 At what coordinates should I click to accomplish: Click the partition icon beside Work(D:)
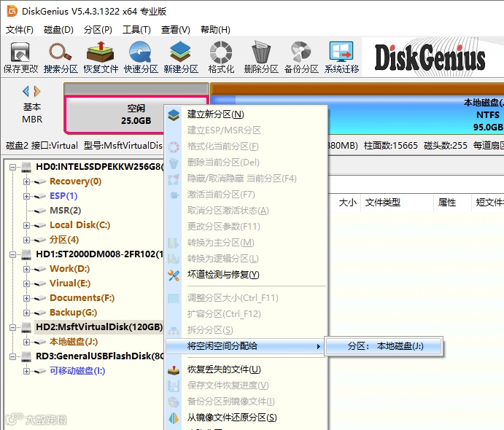click(39, 269)
